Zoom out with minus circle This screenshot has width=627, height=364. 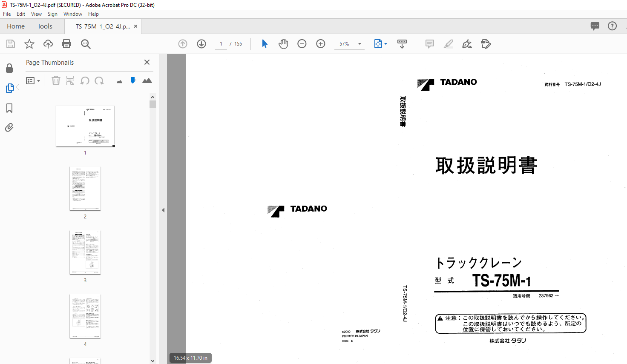pyautogui.click(x=302, y=44)
